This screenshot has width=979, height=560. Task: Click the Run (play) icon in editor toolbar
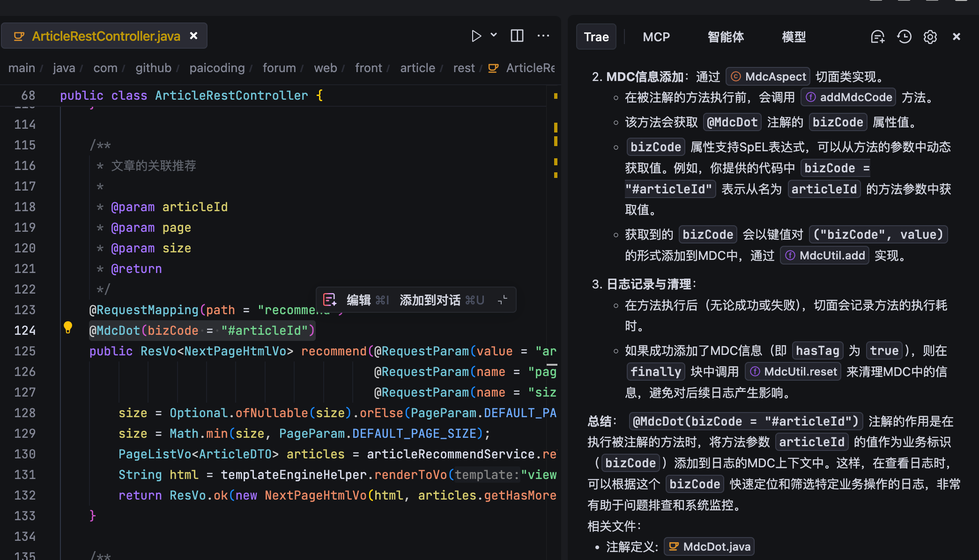point(476,36)
